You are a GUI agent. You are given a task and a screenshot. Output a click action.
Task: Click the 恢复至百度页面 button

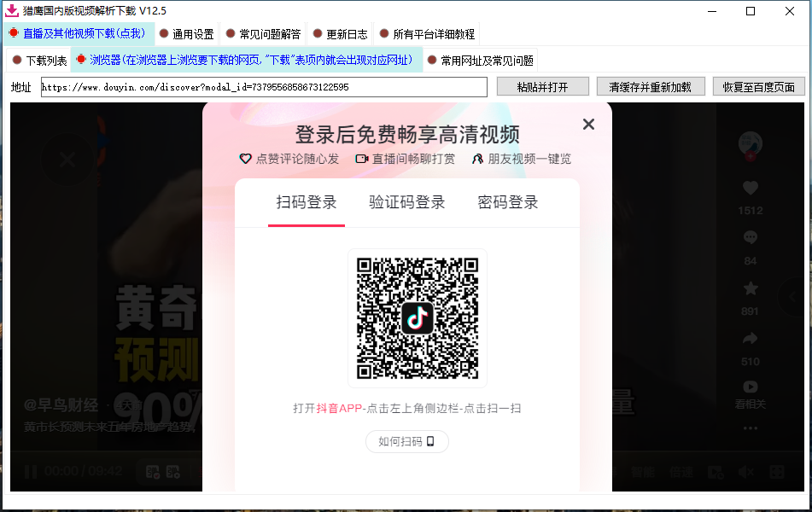coord(759,87)
